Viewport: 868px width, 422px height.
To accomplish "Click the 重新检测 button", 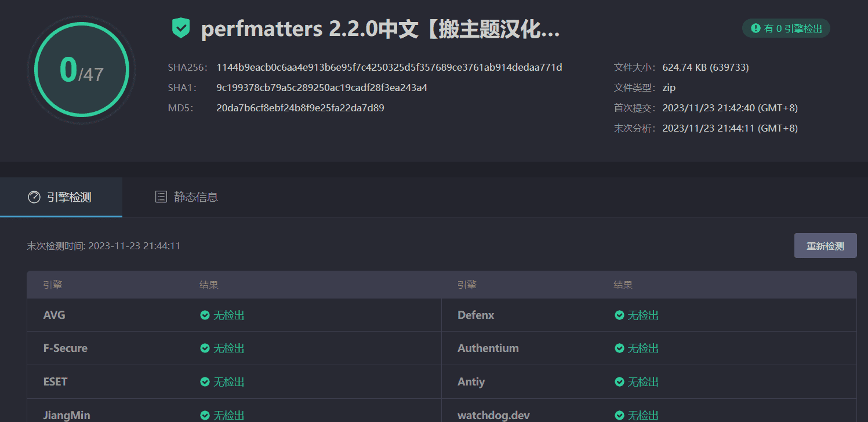I will coord(825,246).
